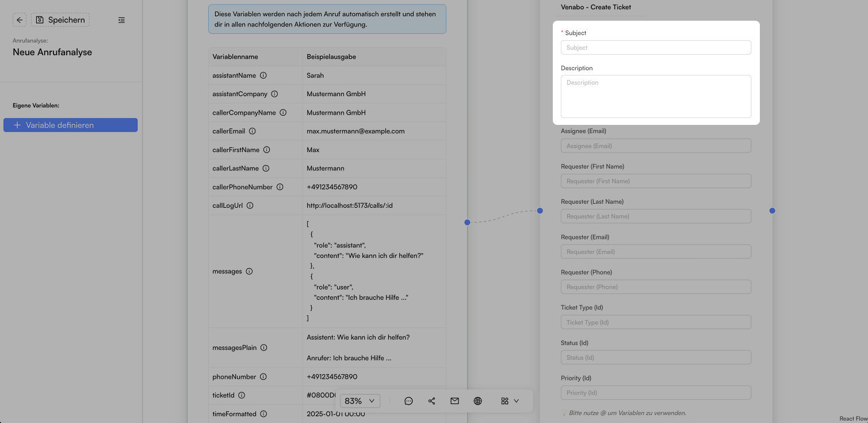The width and height of the screenshot is (868, 423).
Task: Show info for messages variable
Action: pyautogui.click(x=249, y=272)
